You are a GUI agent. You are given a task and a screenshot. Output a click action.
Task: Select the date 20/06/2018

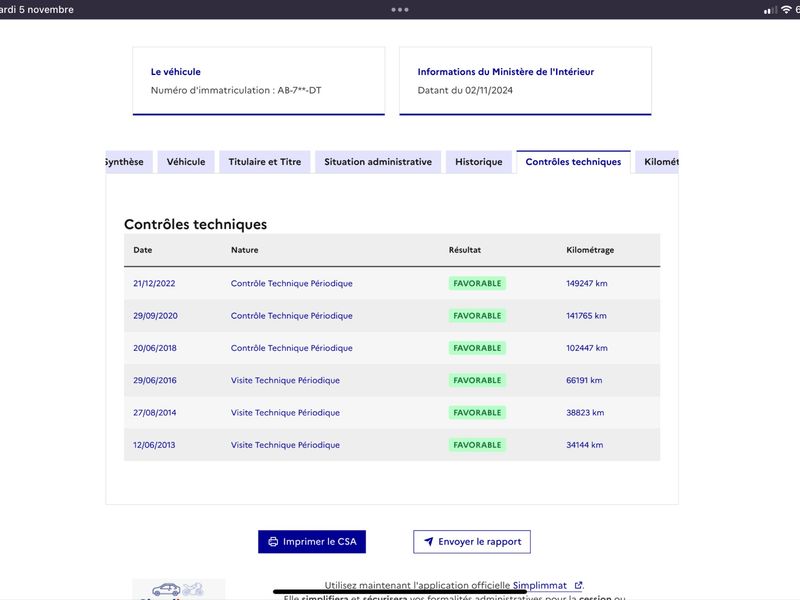click(x=155, y=348)
